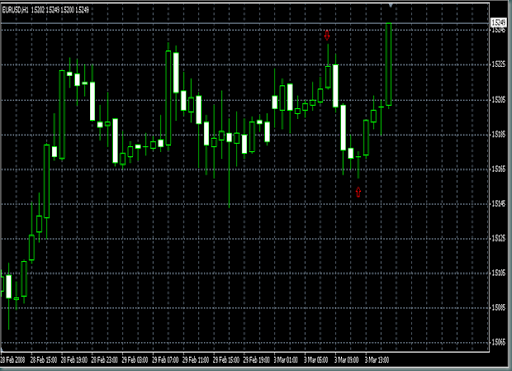Click the chart shift triangle marker at top

click(x=391, y=5)
